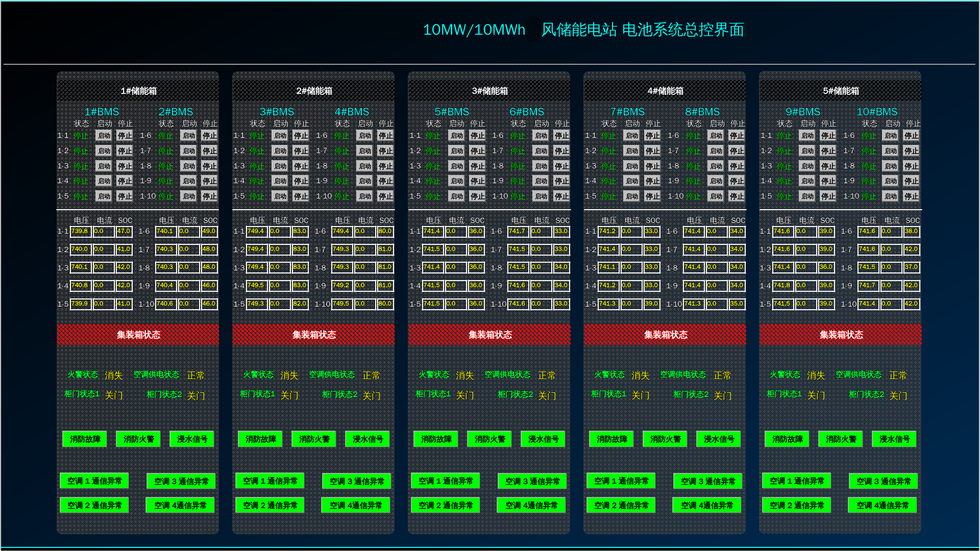Click 集装箱状态 header of 4#储能箱
This screenshot has width=980, height=551.
[665, 335]
